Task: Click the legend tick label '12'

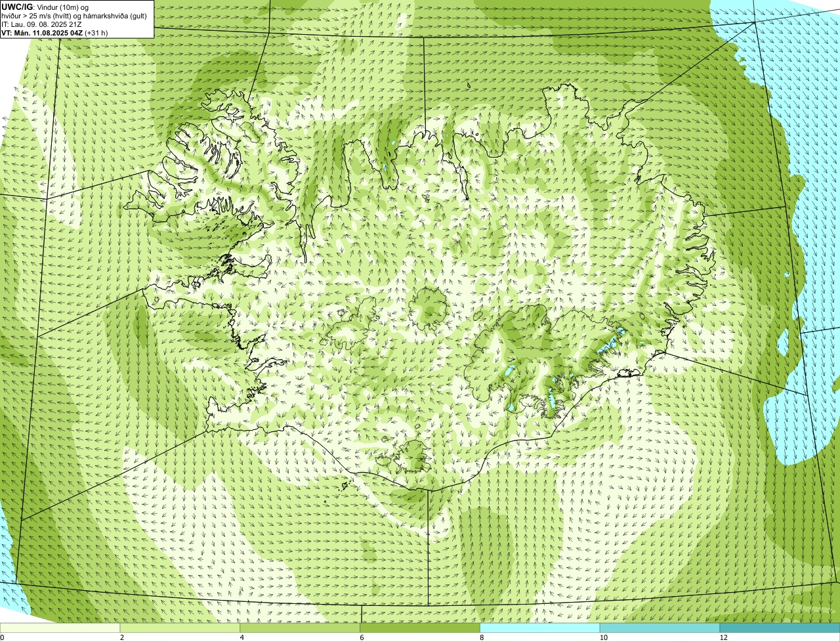Action: point(723,637)
